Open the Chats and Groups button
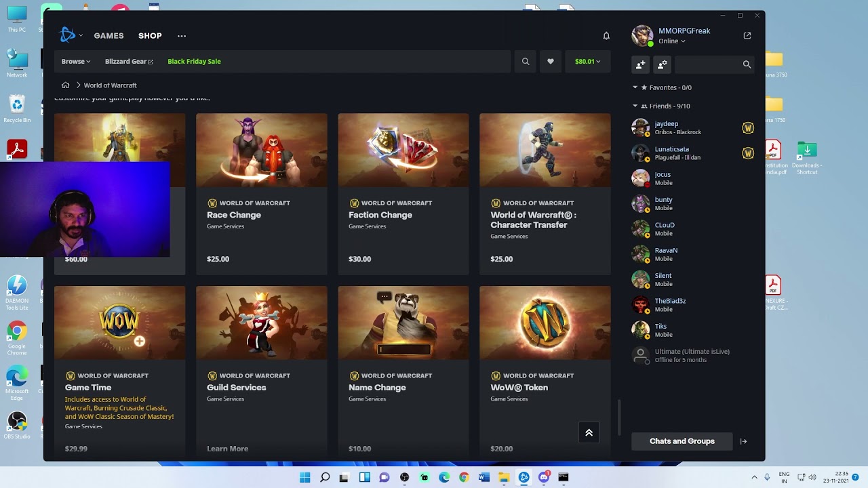The width and height of the screenshot is (868, 488). (x=682, y=441)
